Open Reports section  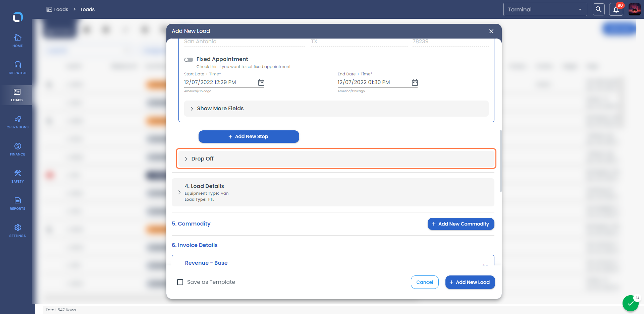(17, 204)
